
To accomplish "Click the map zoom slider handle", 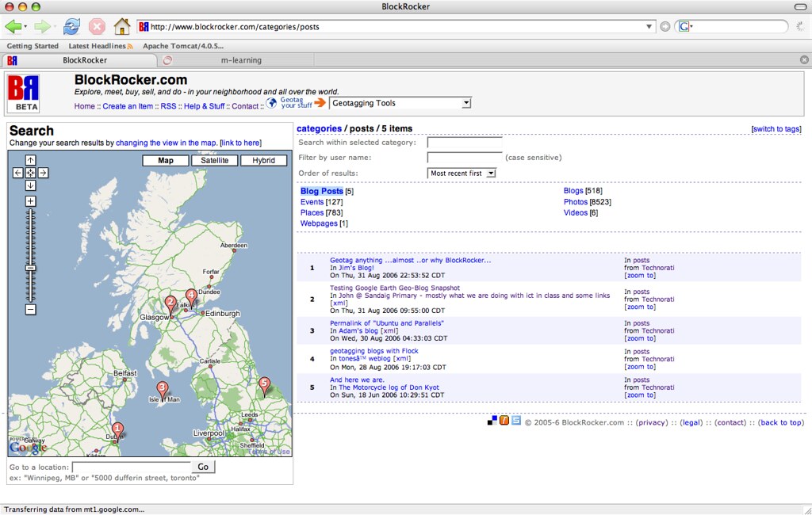I will click(x=31, y=268).
